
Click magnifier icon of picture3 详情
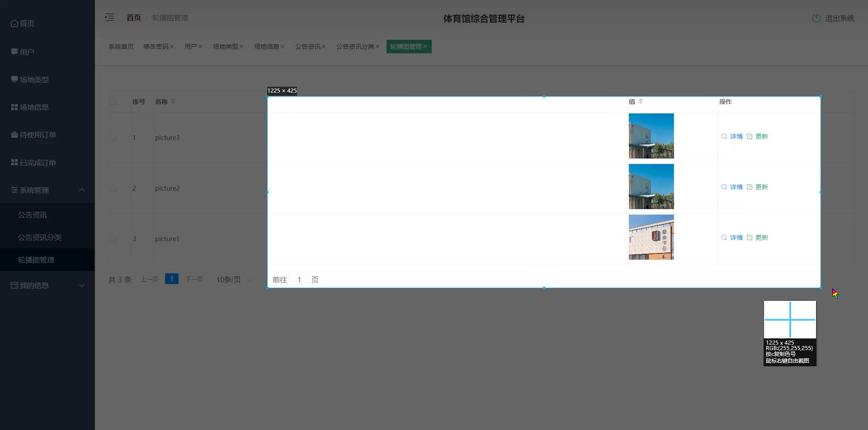click(724, 136)
